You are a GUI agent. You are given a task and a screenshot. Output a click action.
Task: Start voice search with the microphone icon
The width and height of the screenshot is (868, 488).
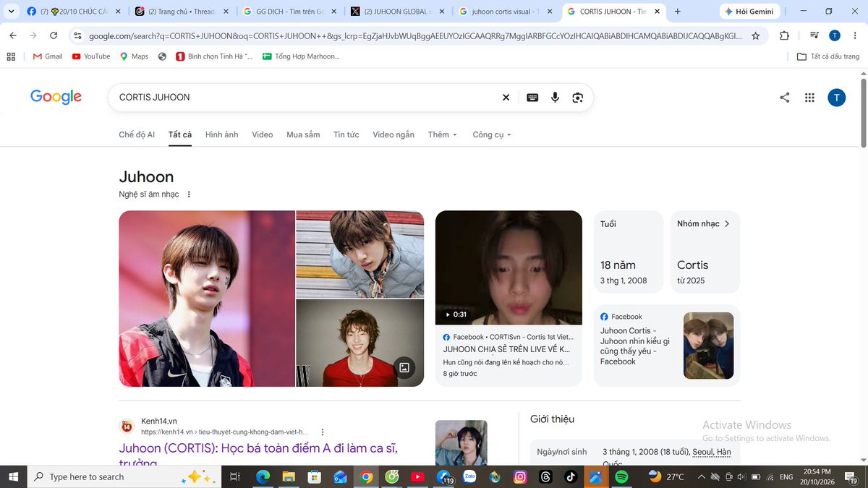(555, 98)
